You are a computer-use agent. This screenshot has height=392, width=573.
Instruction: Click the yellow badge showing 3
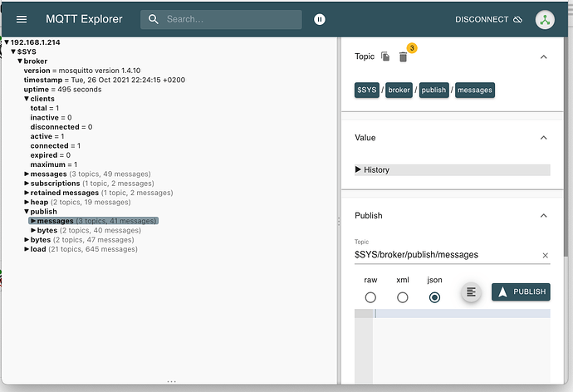(x=412, y=48)
